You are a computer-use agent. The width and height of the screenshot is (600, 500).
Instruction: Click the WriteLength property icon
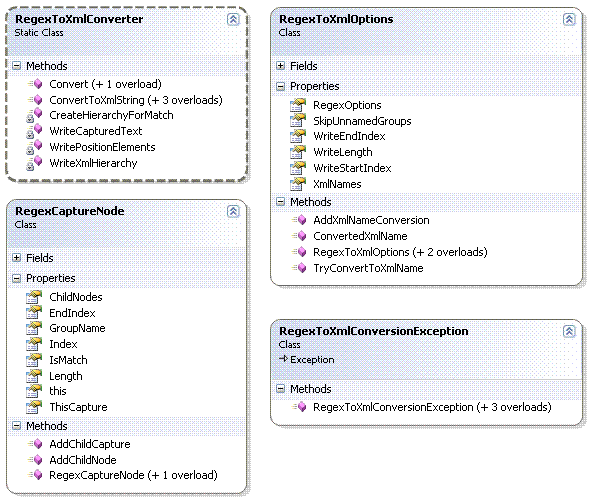pyautogui.click(x=298, y=152)
